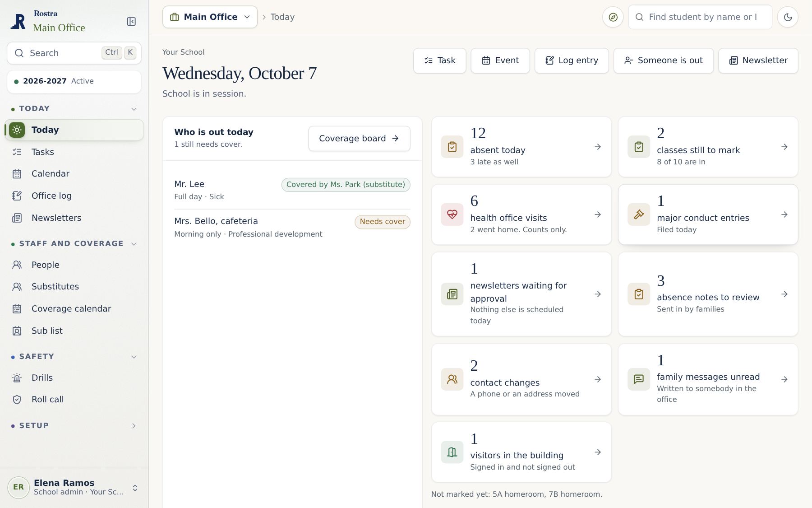The image size is (812, 508).
Task: Click the major conduct gavel icon
Action: click(639, 214)
